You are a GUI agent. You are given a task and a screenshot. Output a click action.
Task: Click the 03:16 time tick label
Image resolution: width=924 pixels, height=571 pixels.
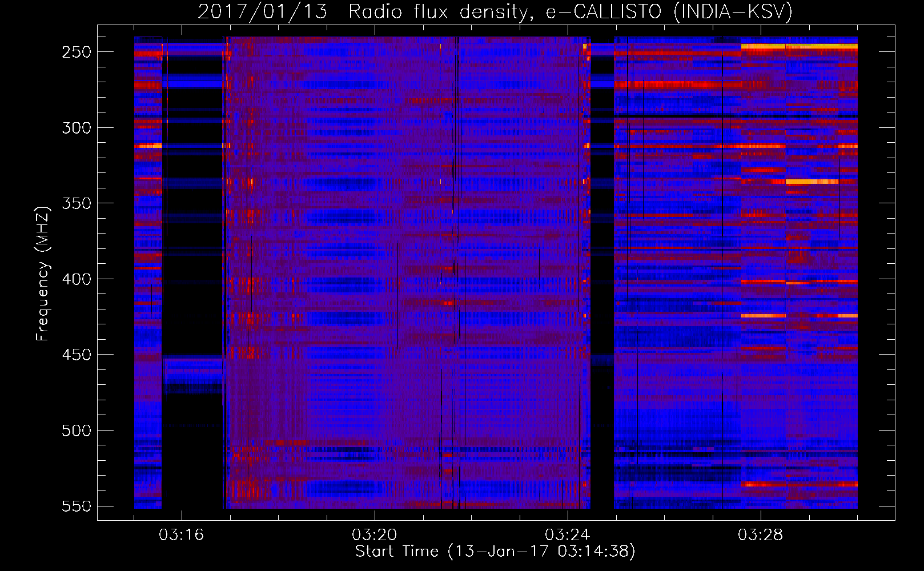(182, 535)
